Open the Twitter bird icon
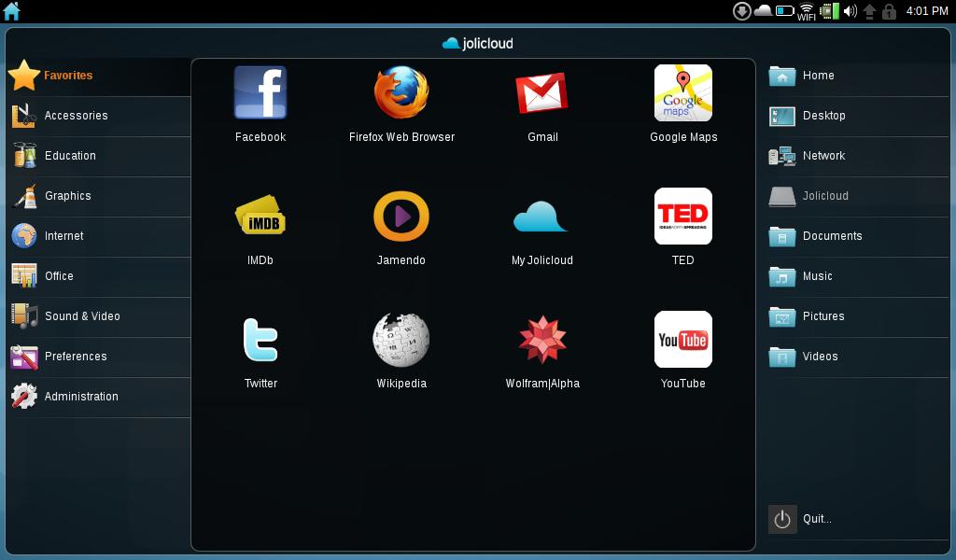Screen dimensions: 956x560 [x=260, y=340]
